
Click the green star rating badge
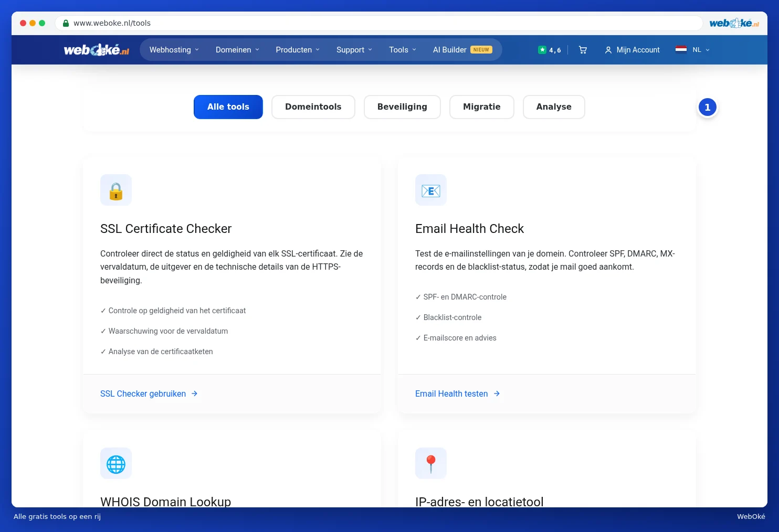point(542,50)
